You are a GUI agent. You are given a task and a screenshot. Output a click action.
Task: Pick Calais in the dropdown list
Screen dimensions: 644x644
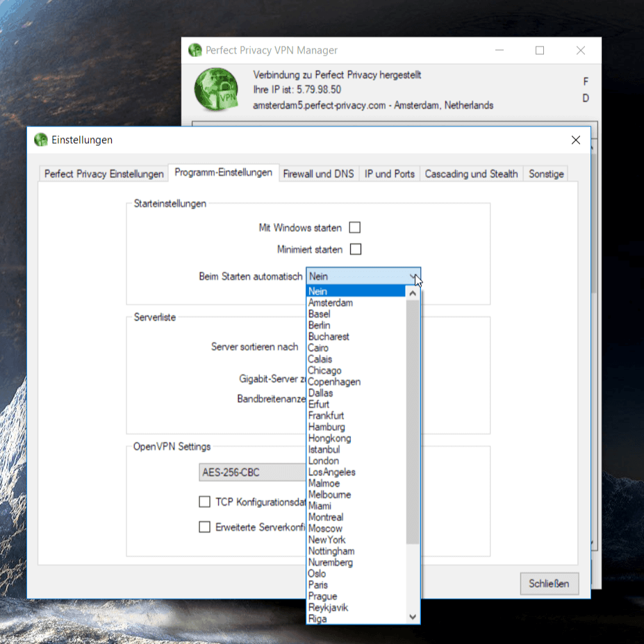point(356,359)
